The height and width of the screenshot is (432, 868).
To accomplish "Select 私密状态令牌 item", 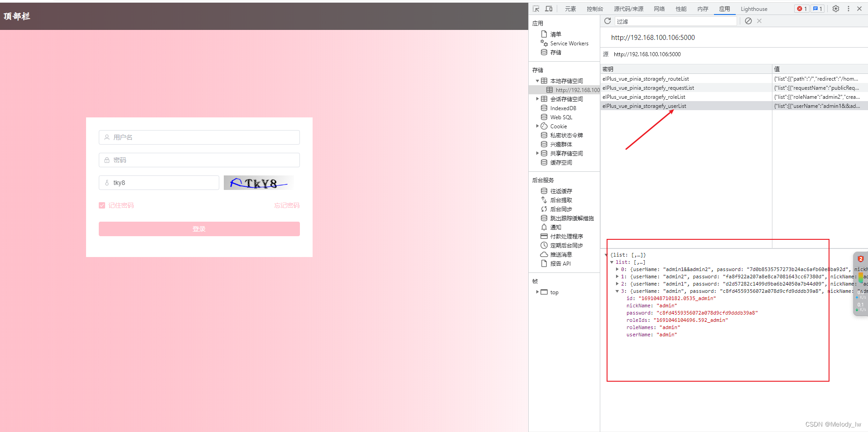I will 566,135.
